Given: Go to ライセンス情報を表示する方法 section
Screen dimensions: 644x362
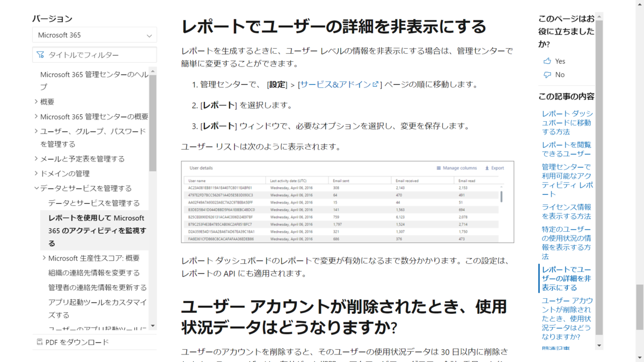Looking at the screenshot, I should [x=566, y=211].
